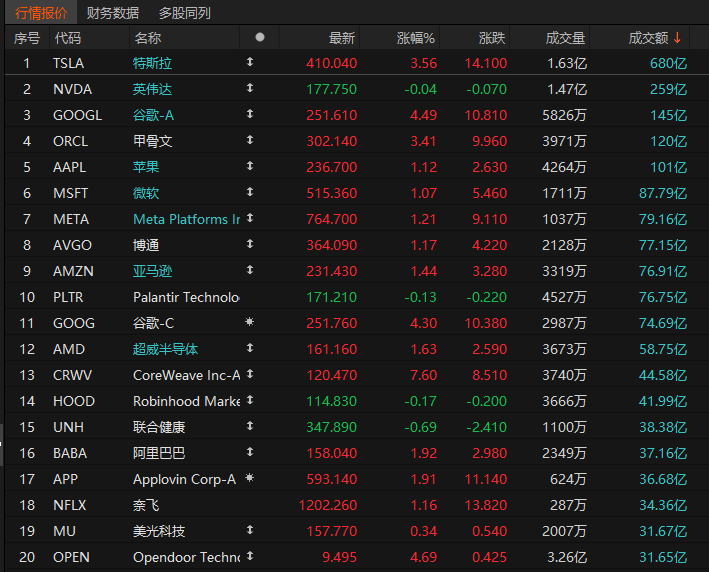The width and height of the screenshot is (709, 572).
Task: Click Opendoor Techn name cell
Action: [x=186, y=557]
